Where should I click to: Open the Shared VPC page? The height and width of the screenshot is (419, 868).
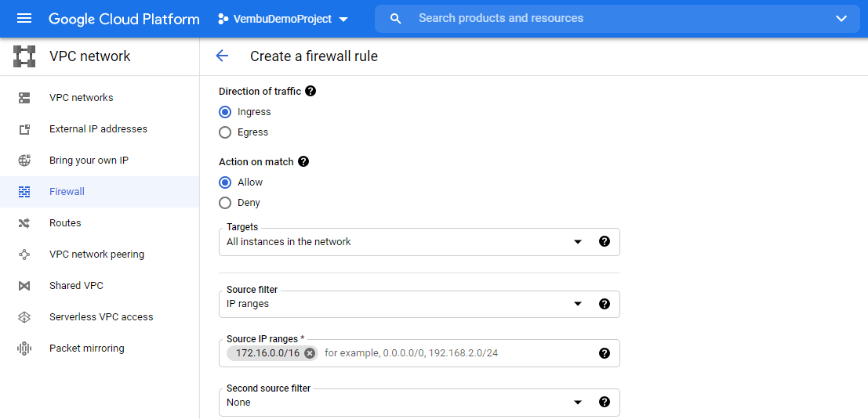tap(100, 286)
